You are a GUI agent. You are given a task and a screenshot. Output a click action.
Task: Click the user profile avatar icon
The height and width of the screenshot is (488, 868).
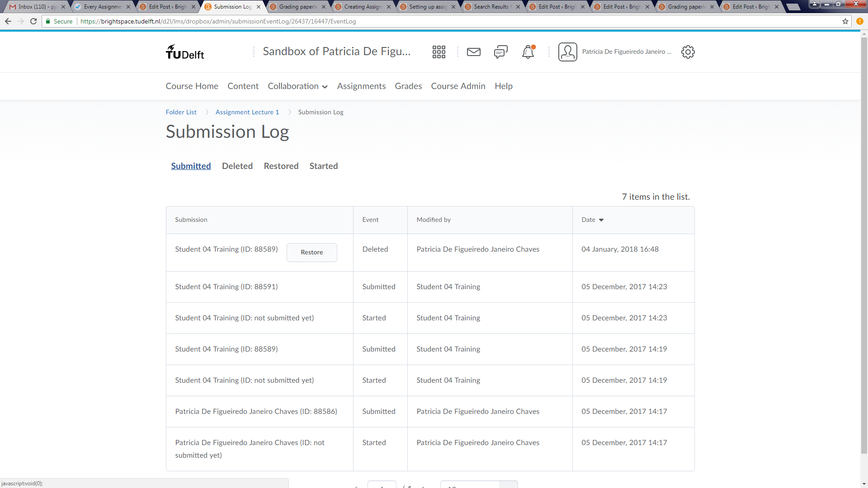(567, 52)
